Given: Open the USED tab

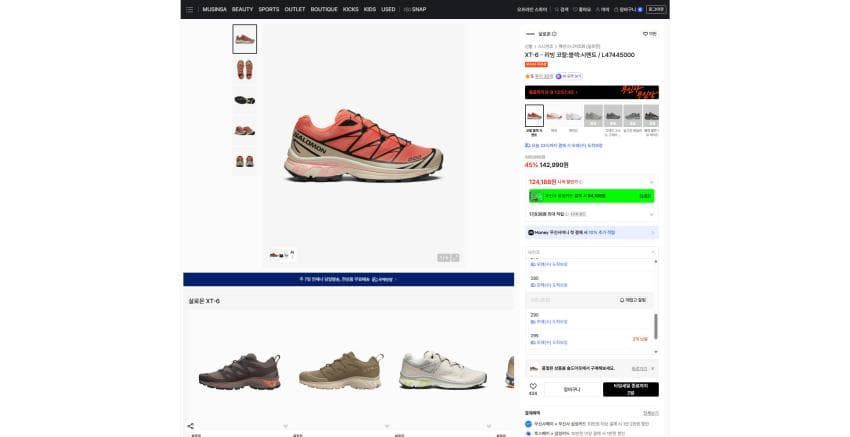Looking at the screenshot, I should pos(388,9).
